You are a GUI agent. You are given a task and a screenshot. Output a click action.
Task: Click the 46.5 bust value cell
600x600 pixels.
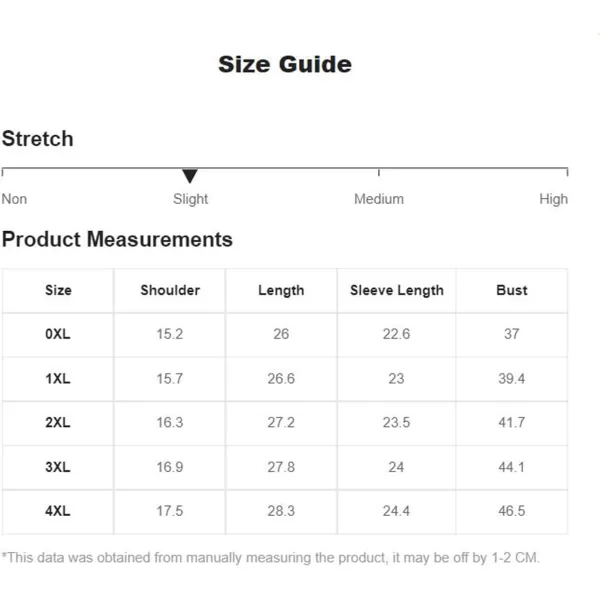pyautogui.click(x=512, y=511)
